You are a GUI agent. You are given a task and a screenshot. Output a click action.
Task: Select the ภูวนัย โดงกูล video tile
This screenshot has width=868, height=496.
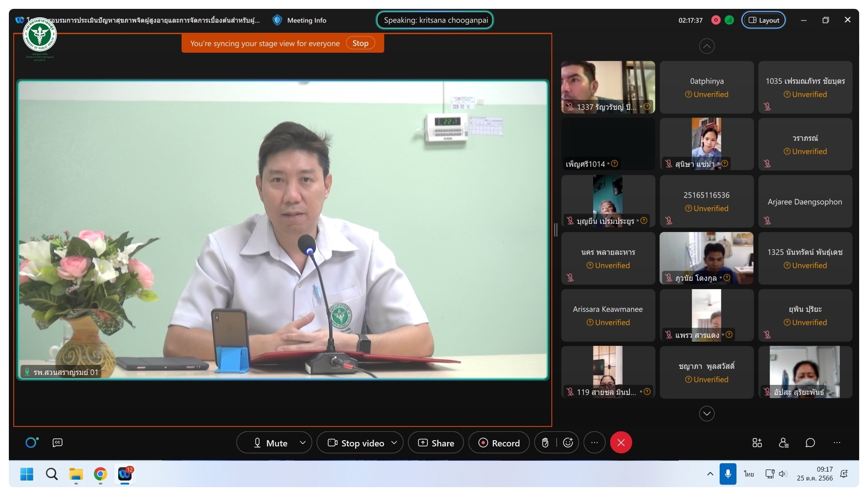706,258
